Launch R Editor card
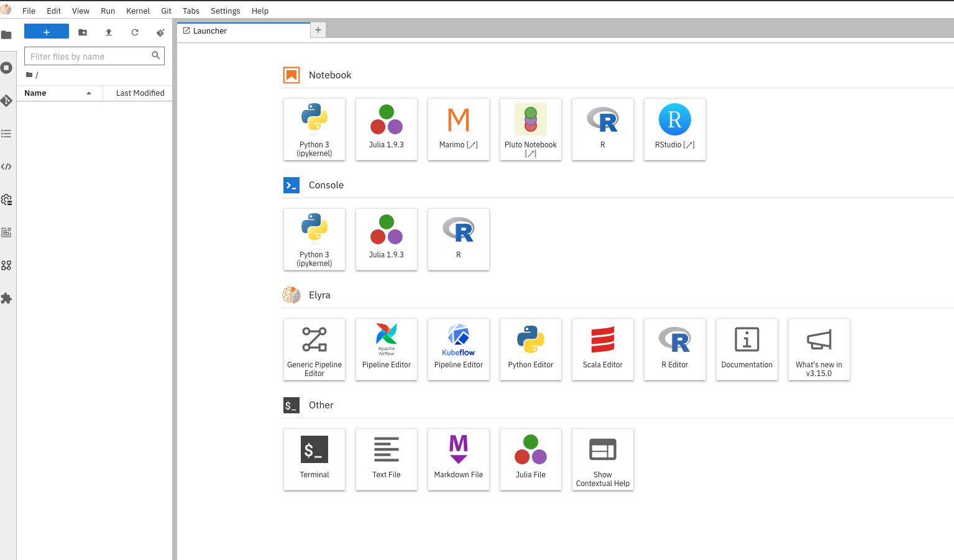This screenshot has width=954, height=560. [675, 349]
